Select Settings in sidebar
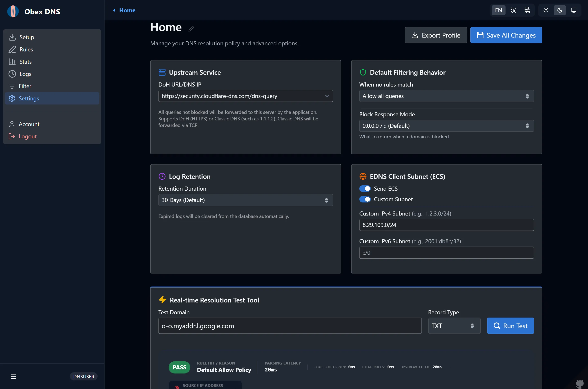This screenshot has height=389, width=588. click(52, 98)
